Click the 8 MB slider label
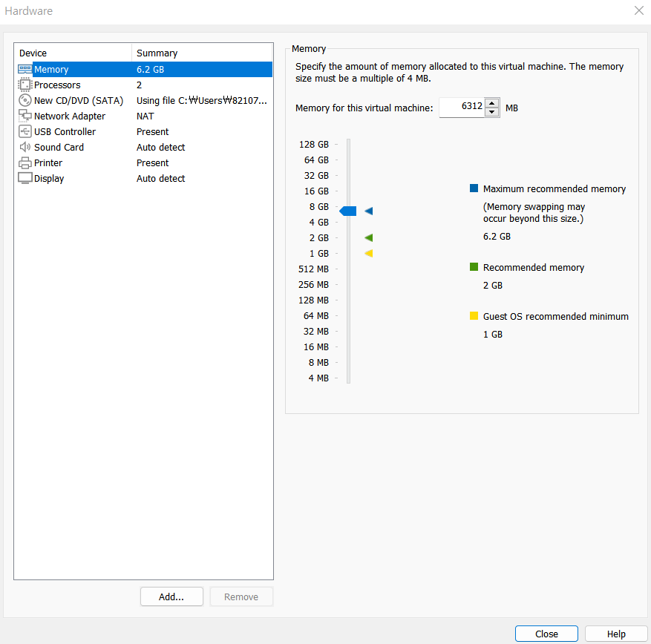The image size is (651, 644). pyautogui.click(x=318, y=363)
